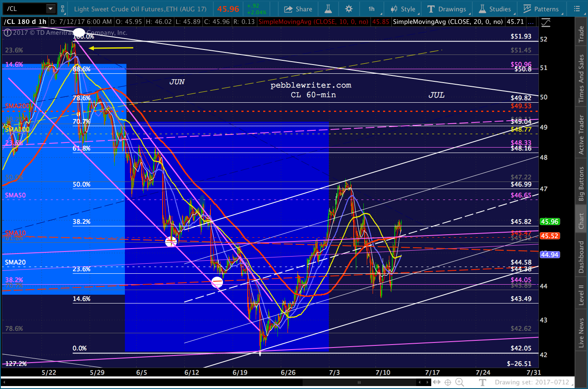Image resolution: width=588 pixels, height=389 pixels.
Task: Click the zoom magnifier icon
Action: 459,382
